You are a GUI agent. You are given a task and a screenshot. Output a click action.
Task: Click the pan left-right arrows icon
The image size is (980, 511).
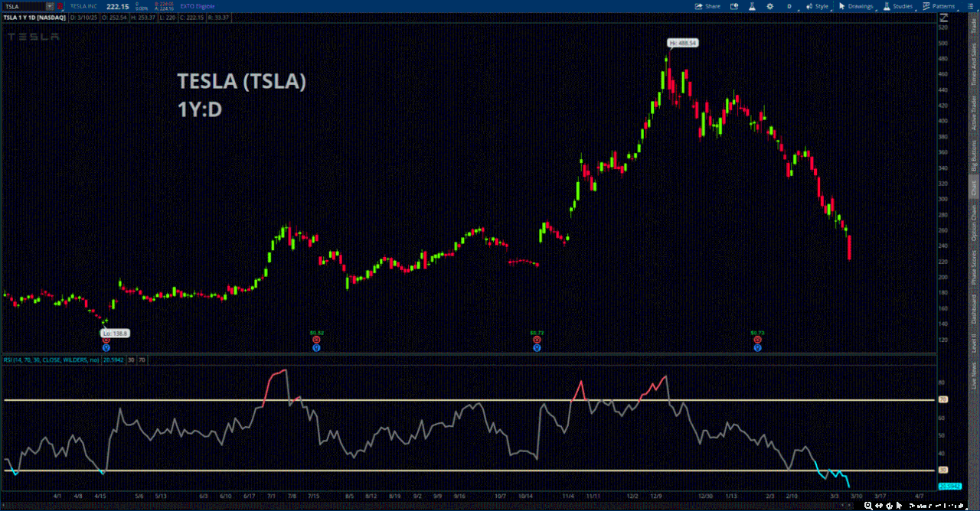(x=878, y=506)
